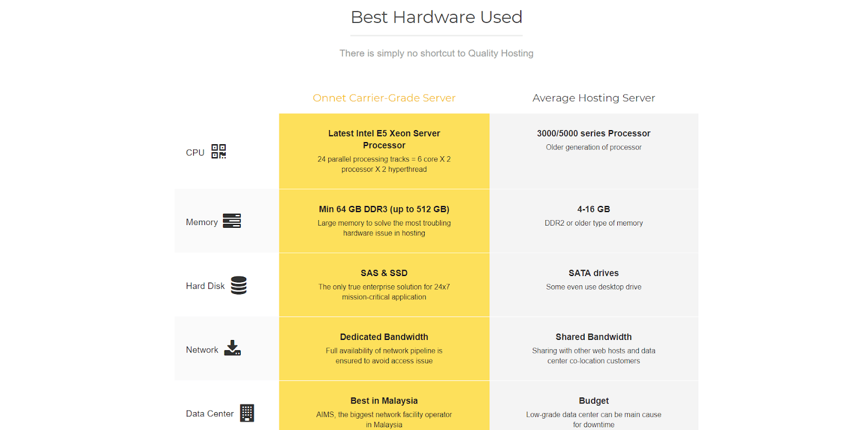Click 'Latest Intel E5 Xeon Server Processor' title
Screen dimensions: 868x430
[384, 139]
